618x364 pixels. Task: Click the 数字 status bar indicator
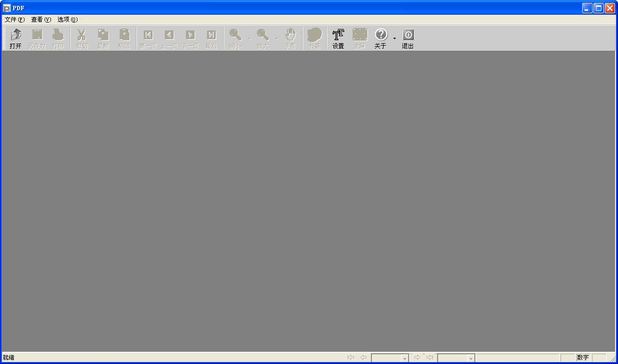[x=583, y=358]
